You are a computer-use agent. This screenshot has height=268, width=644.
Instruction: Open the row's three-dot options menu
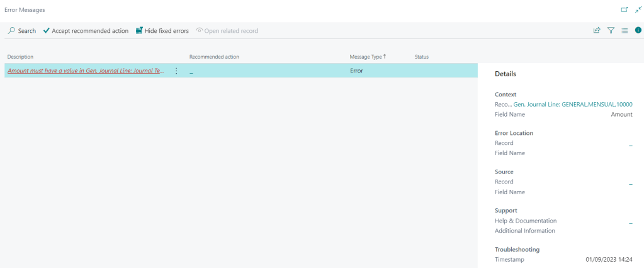(x=176, y=71)
